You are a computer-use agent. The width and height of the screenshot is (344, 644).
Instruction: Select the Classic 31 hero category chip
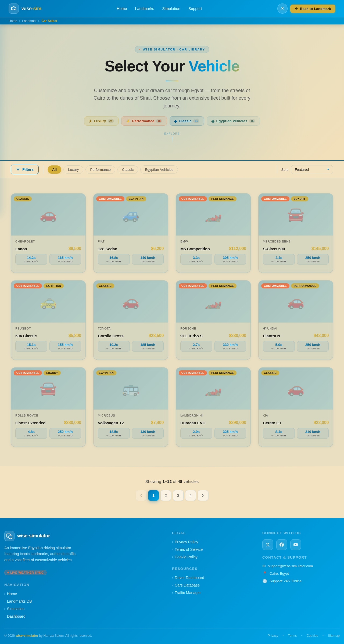(187, 121)
